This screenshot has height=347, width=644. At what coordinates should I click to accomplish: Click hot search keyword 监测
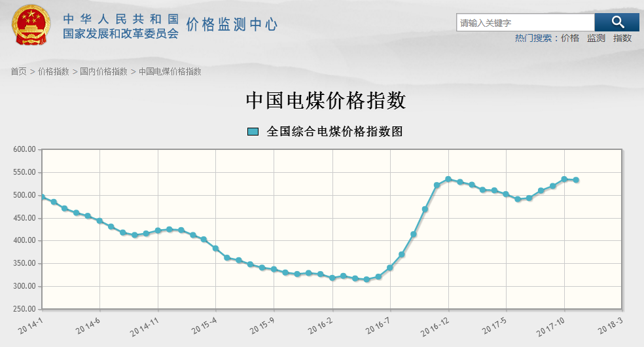pyautogui.click(x=596, y=38)
